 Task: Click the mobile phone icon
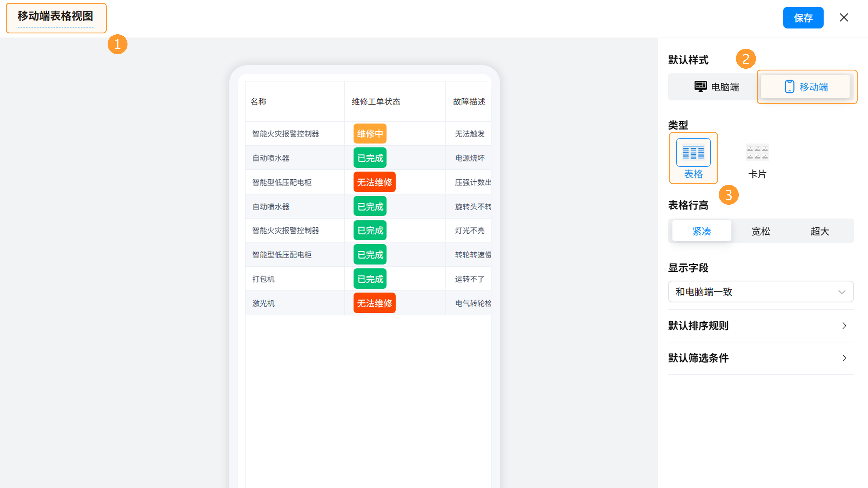click(x=789, y=87)
